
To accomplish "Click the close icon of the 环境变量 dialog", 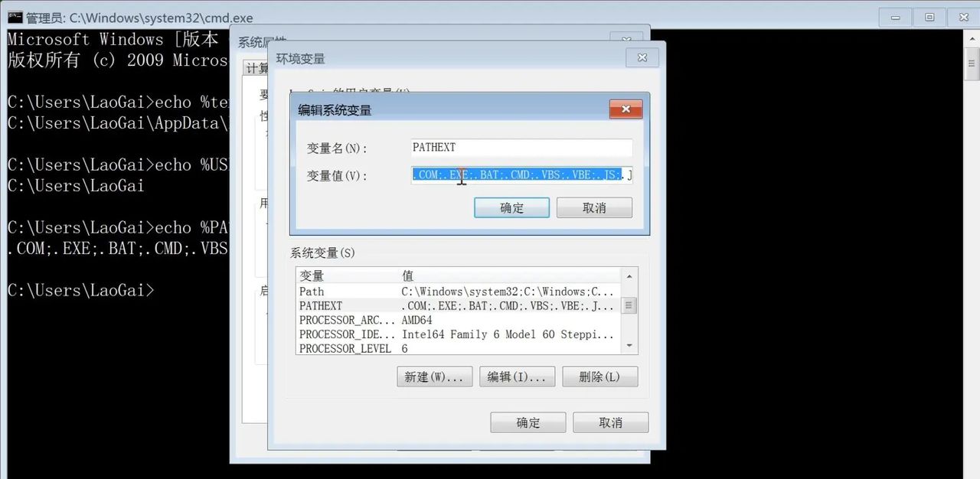I will pos(642,57).
